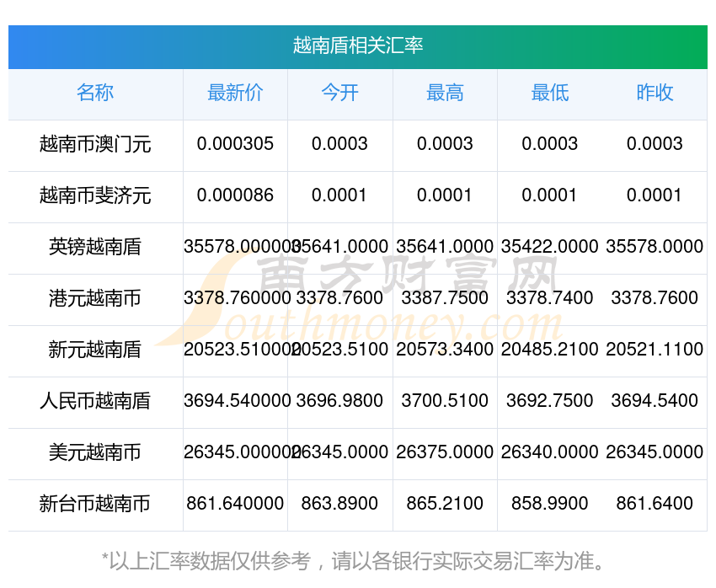Select the 新元越南盾 row name
This screenshot has width=716, height=588.
tap(95, 350)
